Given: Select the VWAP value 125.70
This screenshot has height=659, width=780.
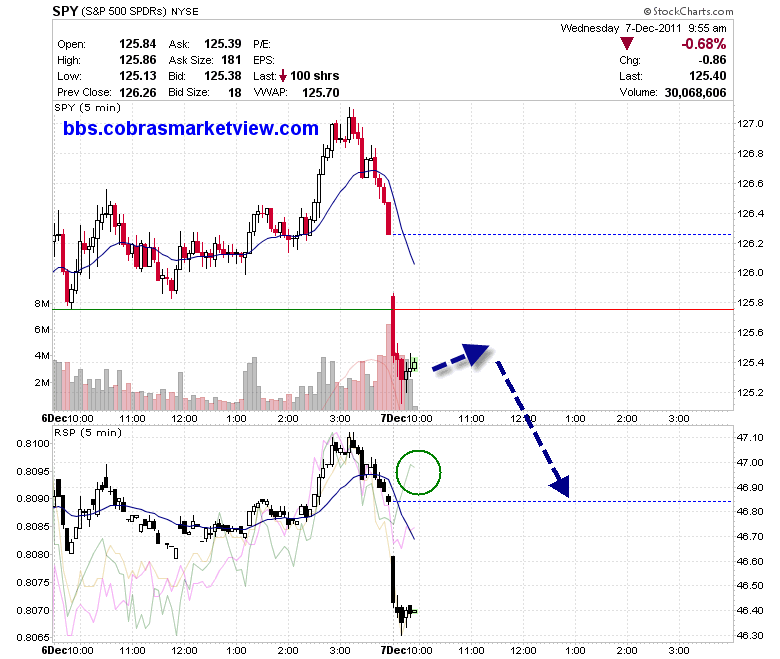Looking at the screenshot, I should (x=320, y=93).
